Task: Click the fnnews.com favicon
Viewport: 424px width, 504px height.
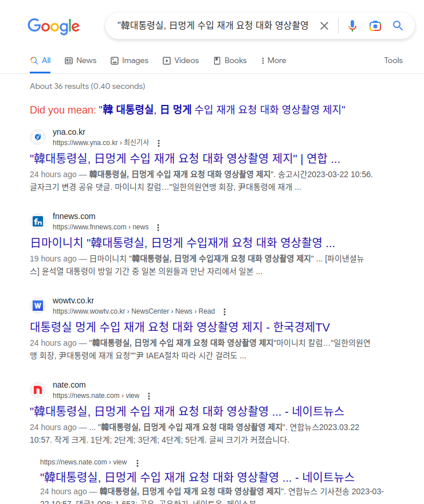Action: 38,221
